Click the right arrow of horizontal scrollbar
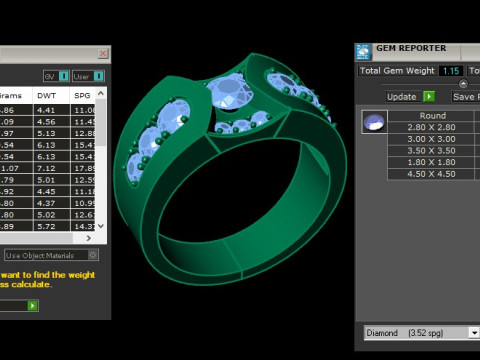480x360 pixels. point(89,238)
